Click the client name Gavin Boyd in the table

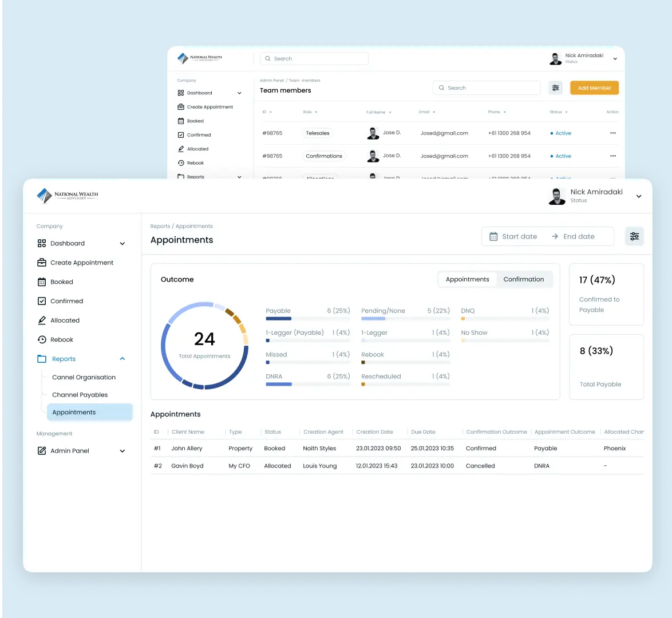187,466
